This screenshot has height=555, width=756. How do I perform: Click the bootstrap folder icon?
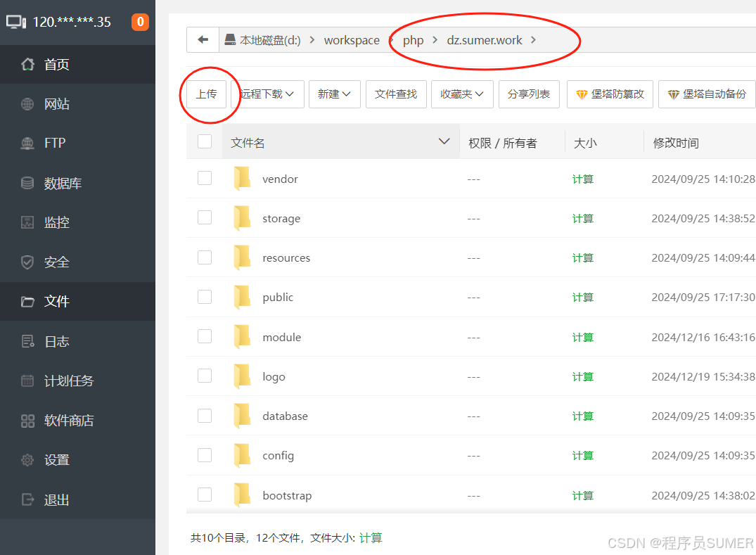click(x=242, y=495)
